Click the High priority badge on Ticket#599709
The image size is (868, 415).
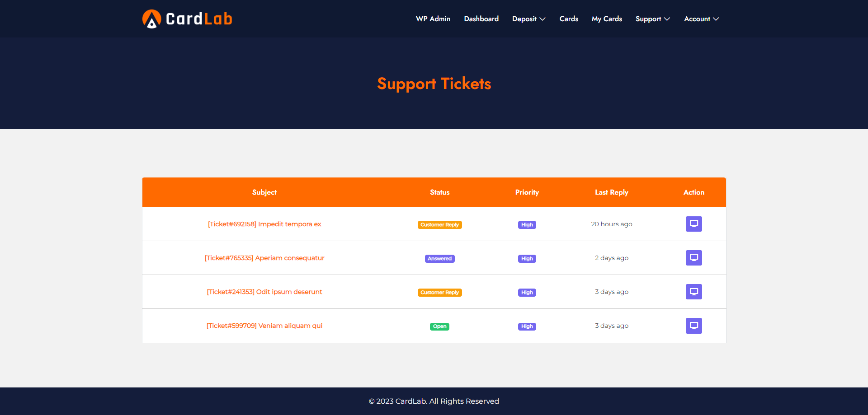tap(527, 326)
